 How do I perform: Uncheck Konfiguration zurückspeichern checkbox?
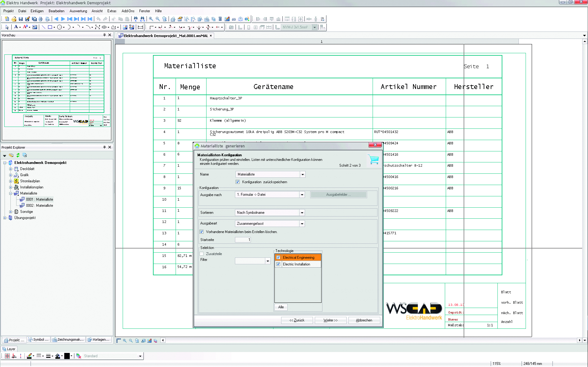(238, 182)
